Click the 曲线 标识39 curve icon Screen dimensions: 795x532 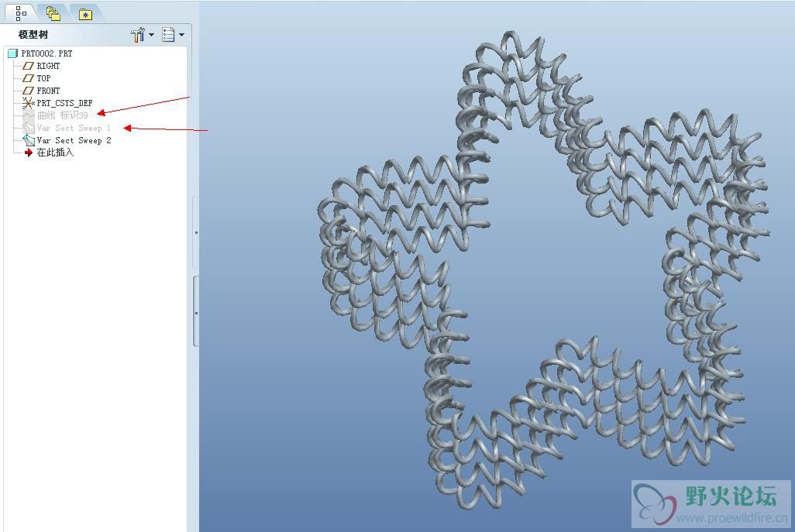click(29, 115)
